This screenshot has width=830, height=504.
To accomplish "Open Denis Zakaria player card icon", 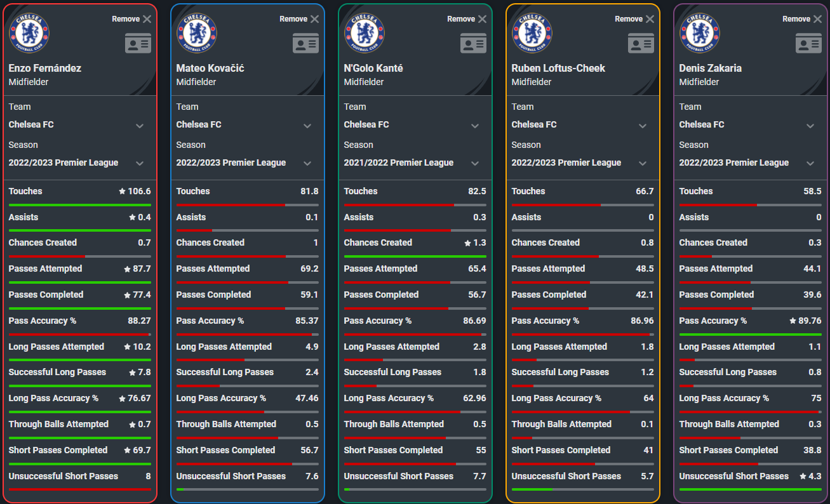I will click(808, 43).
